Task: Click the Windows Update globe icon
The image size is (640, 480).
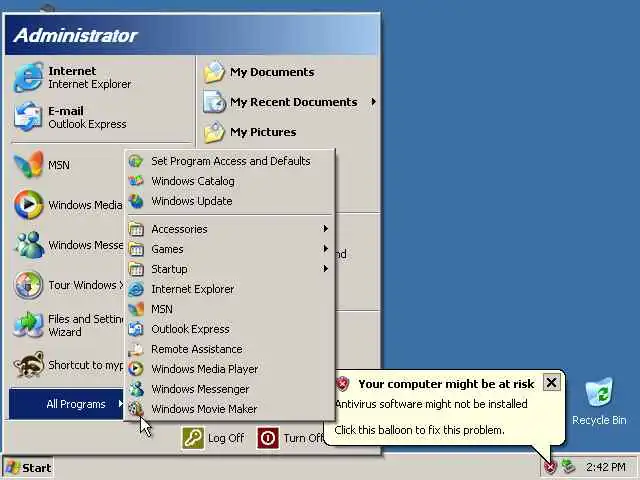Action: 136,201
